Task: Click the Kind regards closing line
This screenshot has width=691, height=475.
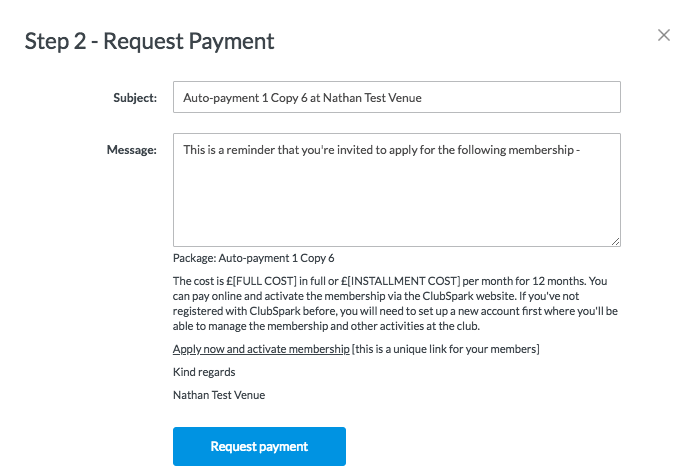Action: (204, 371)
